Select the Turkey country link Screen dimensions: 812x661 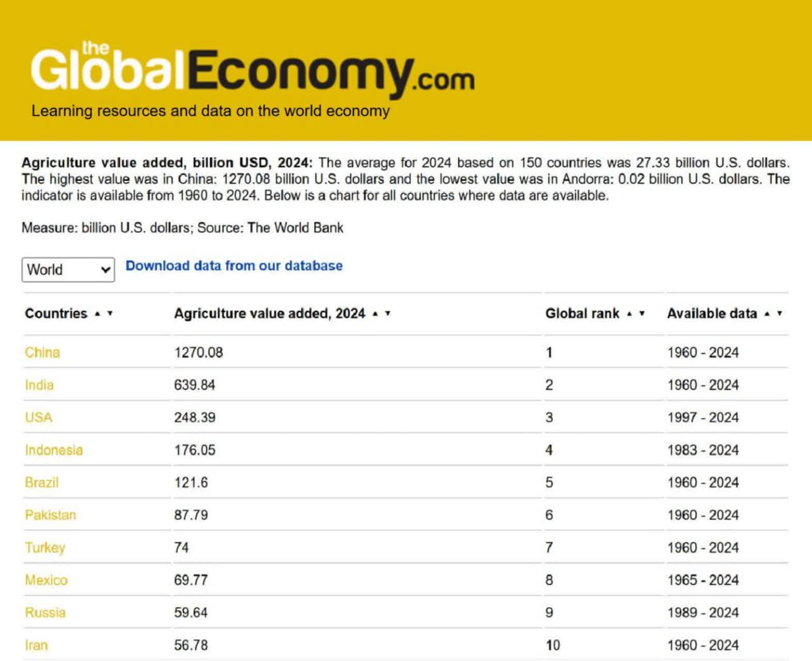pos(45,547)
